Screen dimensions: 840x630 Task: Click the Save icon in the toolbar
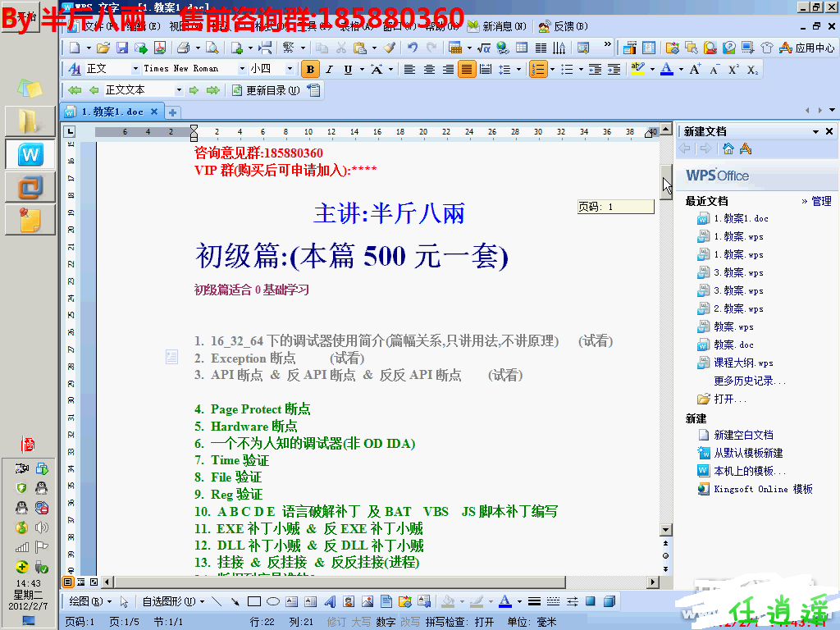coord(122,48)
